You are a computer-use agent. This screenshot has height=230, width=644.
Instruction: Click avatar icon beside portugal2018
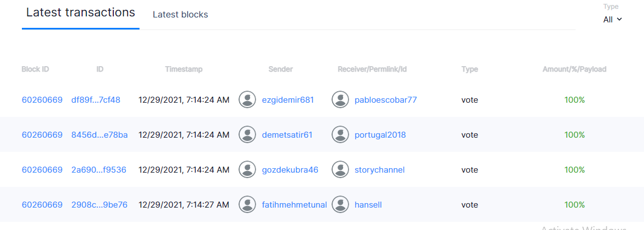[x=340, y=134]
